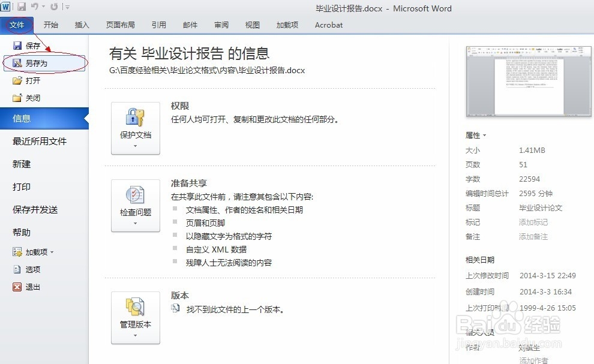594x364 pixels.
Task: Switch to the 引用 ribbon tab
Action: point(159,25)
